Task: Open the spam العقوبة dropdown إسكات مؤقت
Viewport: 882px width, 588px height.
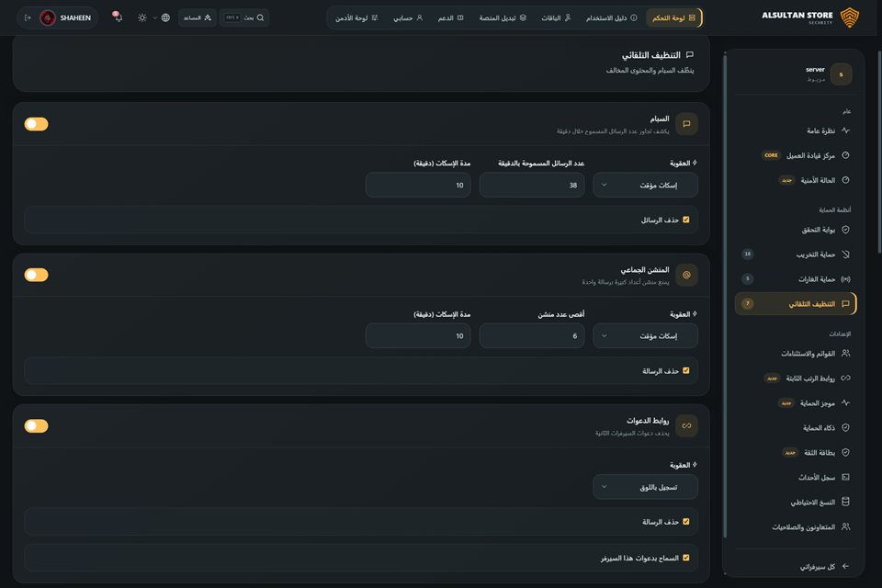Action: pos(645,185)
